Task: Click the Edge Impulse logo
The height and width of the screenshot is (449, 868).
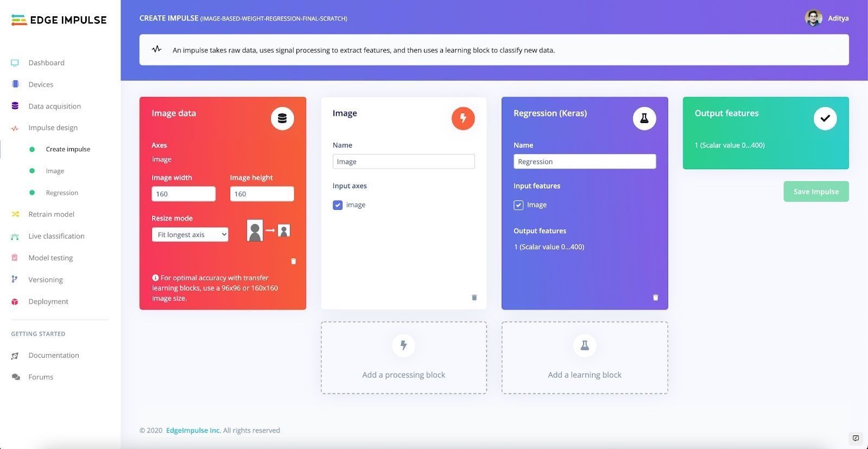Action: coord(59,20)
